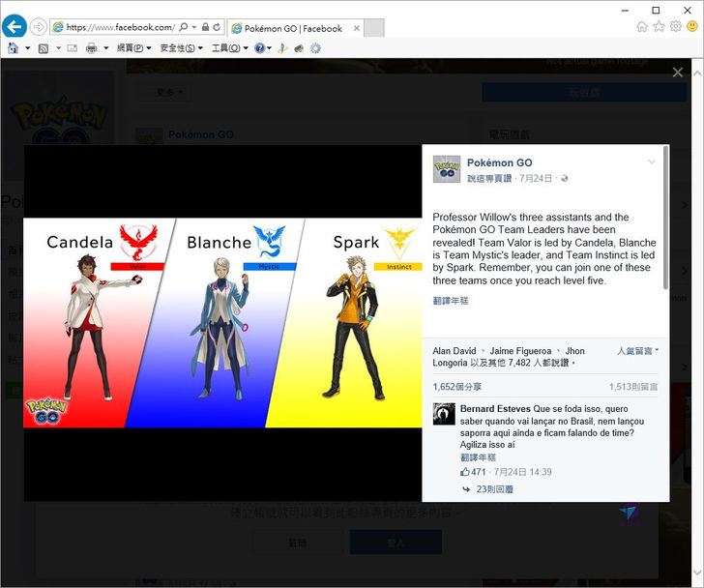Click the Pokémon GO page name link

499,162
